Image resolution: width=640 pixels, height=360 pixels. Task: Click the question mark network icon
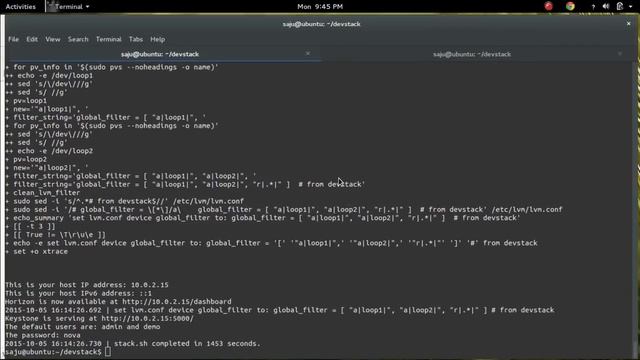593,7
